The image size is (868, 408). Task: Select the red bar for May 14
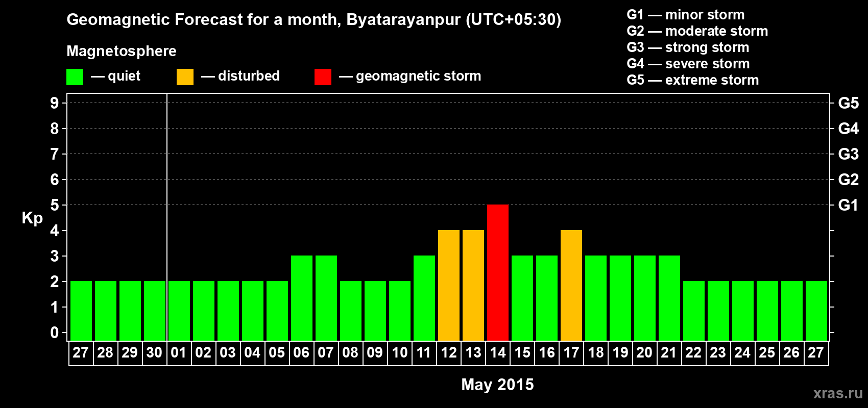pyautogui.click(x=498, y=272)
